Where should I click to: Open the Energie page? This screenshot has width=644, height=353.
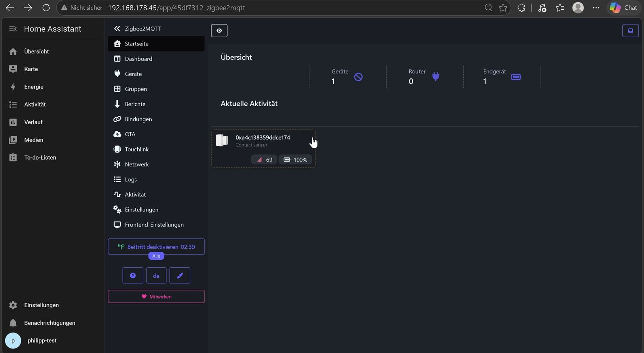click(x=52, y=87)
